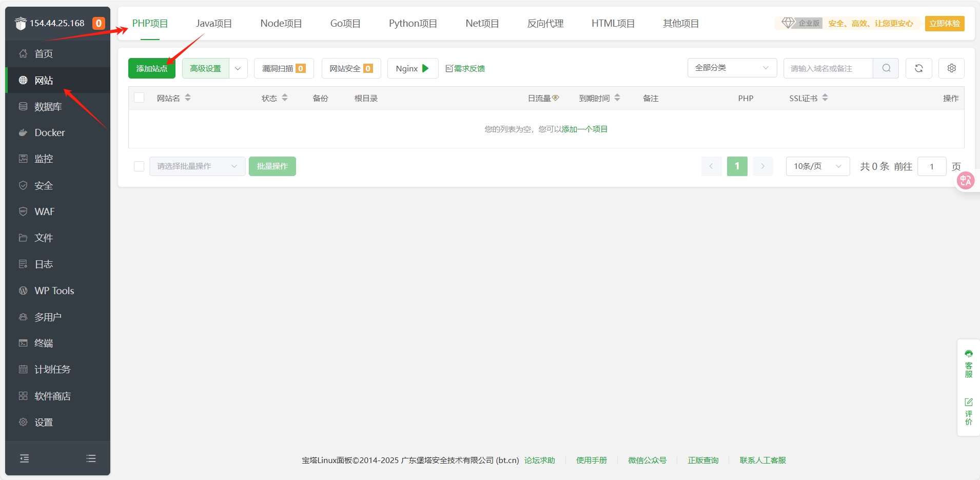Open the 全部分类 category dropdown
Image resolution: width=980 pixels, height=480 pixels.
pos(732,68)
